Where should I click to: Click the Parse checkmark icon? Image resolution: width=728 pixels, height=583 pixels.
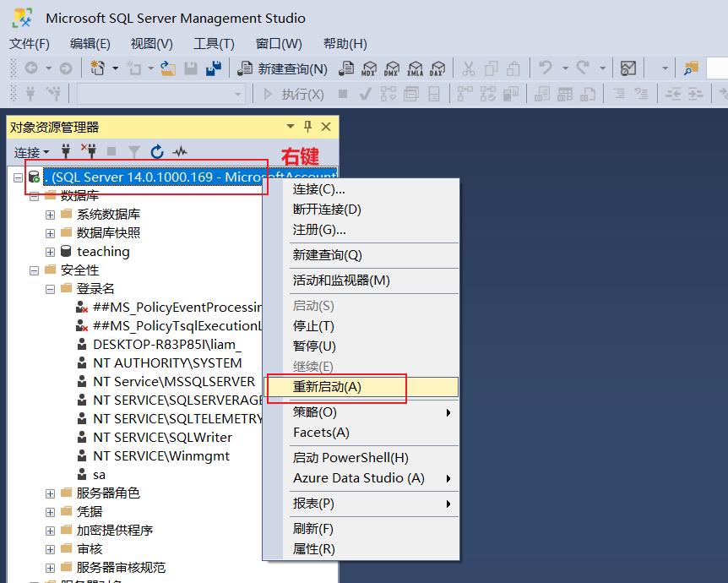[x=366, y=95]
